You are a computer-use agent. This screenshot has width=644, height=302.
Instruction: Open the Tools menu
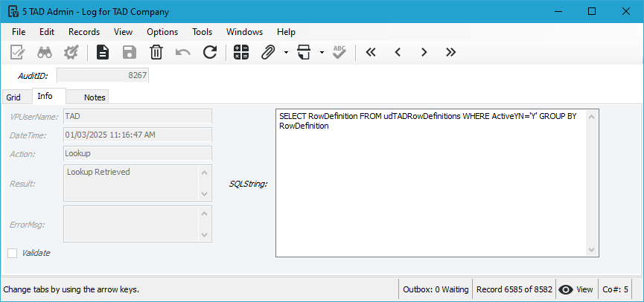coord(202,32)
